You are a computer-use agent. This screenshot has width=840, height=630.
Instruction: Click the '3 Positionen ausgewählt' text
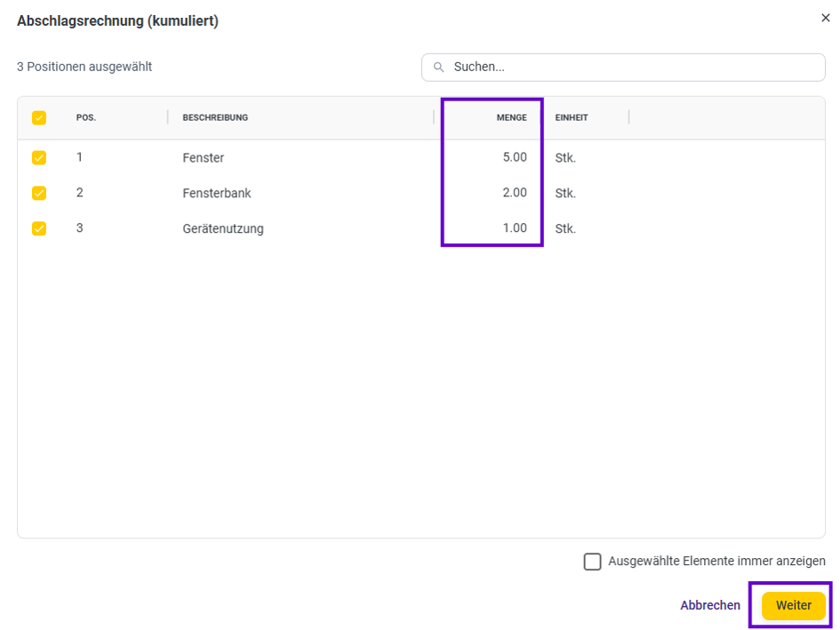(84, 67)
